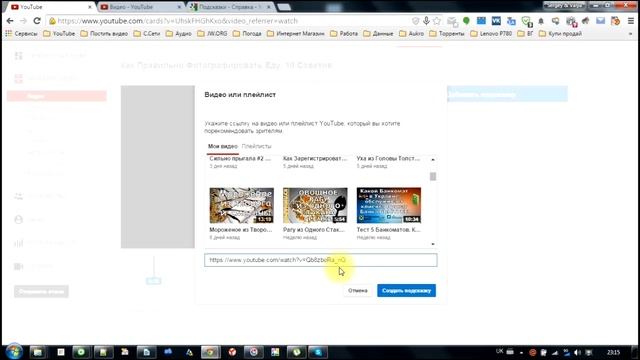Open the YouTube bookmarks folder
The width and height of the screenshot is (640, 360).
[59, 33]
